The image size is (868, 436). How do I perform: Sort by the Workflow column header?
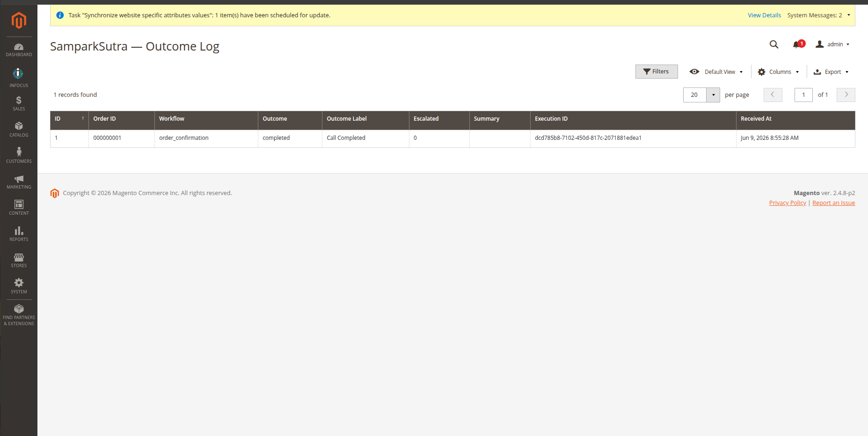(x=206, y=120)
